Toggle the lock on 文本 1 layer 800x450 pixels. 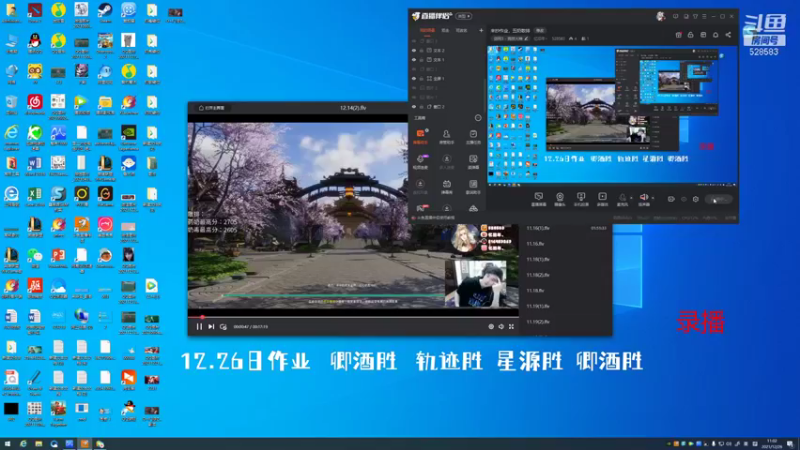point(421,60)
